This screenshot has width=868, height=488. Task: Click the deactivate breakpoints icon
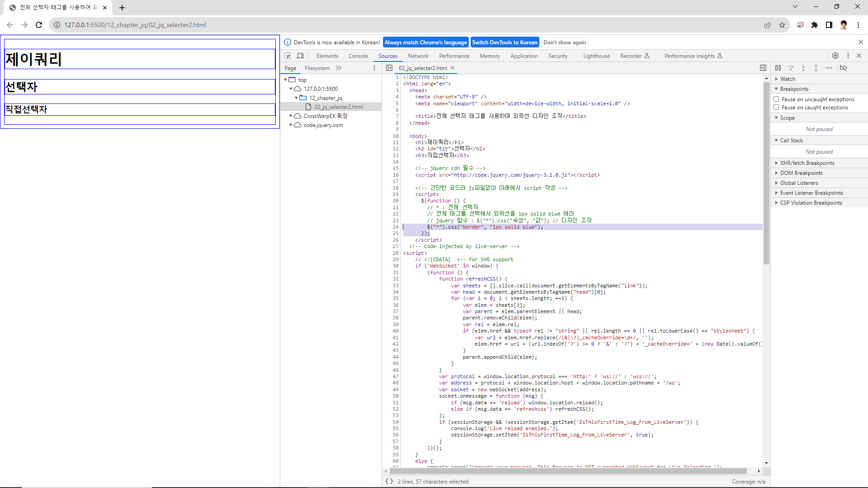844,68
